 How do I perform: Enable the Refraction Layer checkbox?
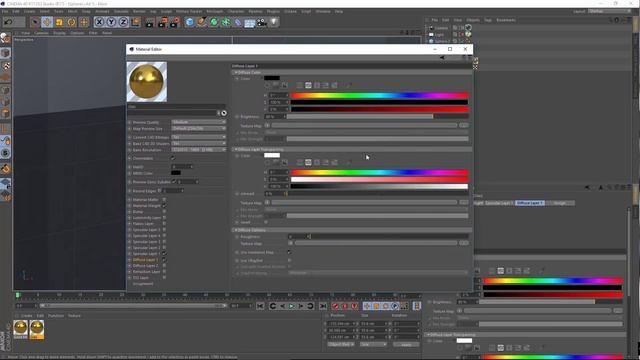tap(164, 271)
